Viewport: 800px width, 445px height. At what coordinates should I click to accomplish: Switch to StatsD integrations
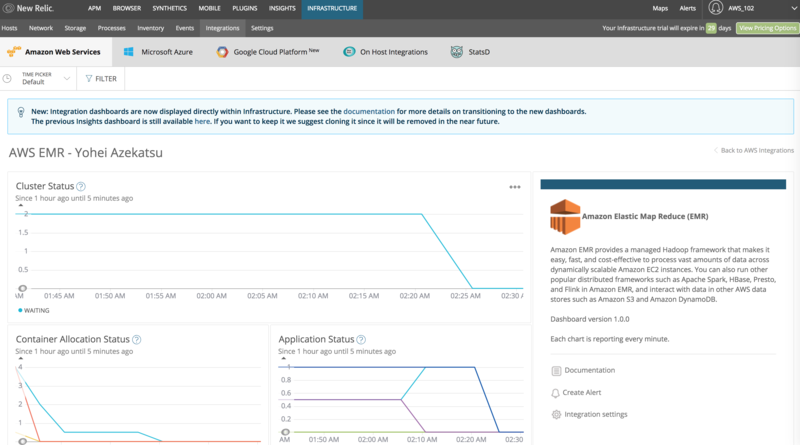pyautogui.click(x=470, y=52)
